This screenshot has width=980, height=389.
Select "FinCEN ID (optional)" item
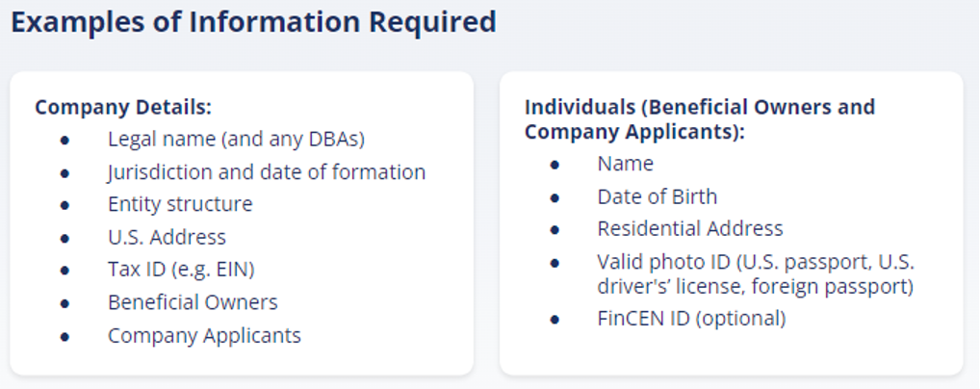pos(691,319)
